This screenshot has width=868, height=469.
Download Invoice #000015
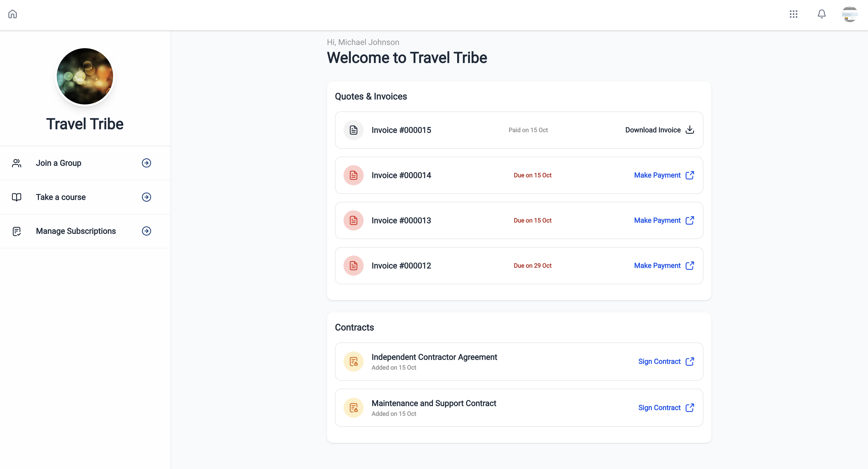point(653,130)
